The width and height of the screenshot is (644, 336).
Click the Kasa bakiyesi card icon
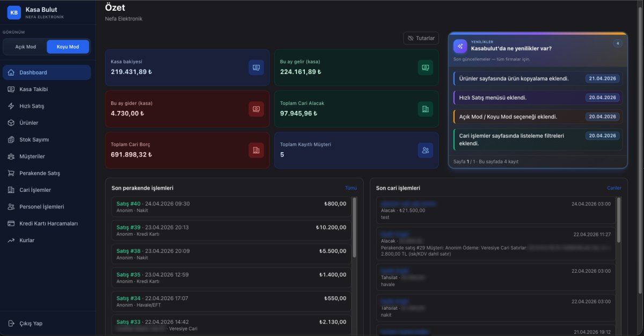click(256, 68)
